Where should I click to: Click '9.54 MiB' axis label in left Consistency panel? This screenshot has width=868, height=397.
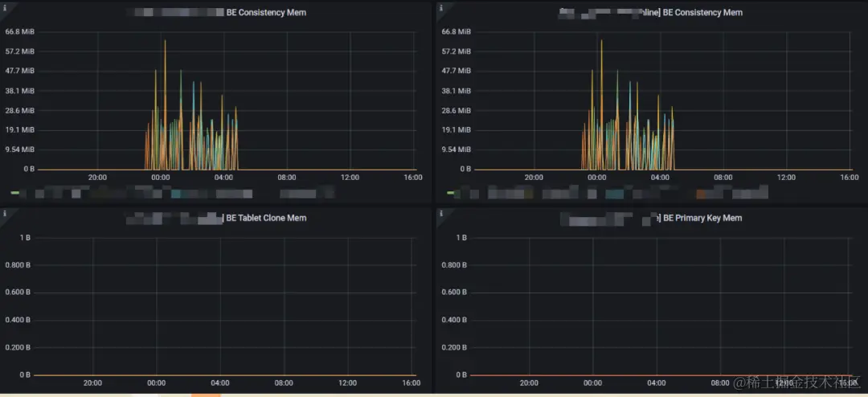20,149
